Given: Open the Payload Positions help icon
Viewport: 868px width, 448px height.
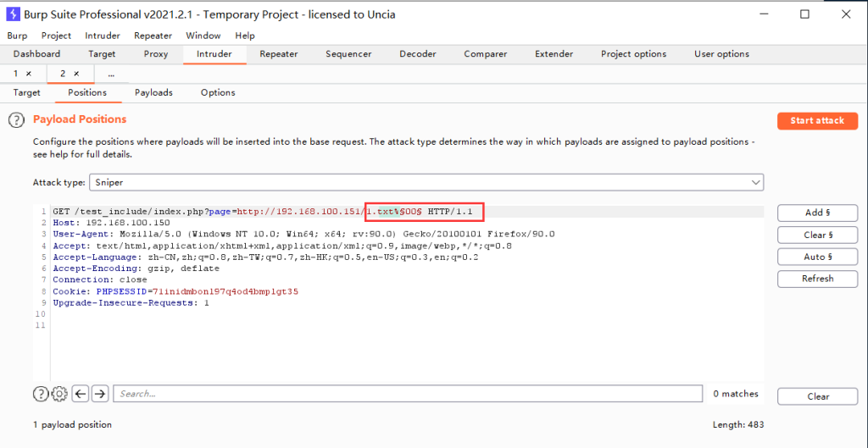Looking at the screenshot, I should coord(16,120).
